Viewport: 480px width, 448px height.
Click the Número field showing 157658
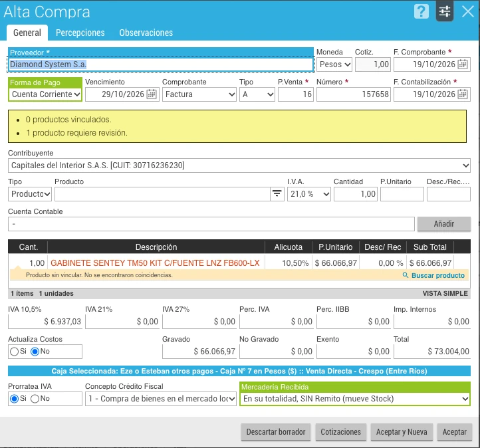pos(354,94)
